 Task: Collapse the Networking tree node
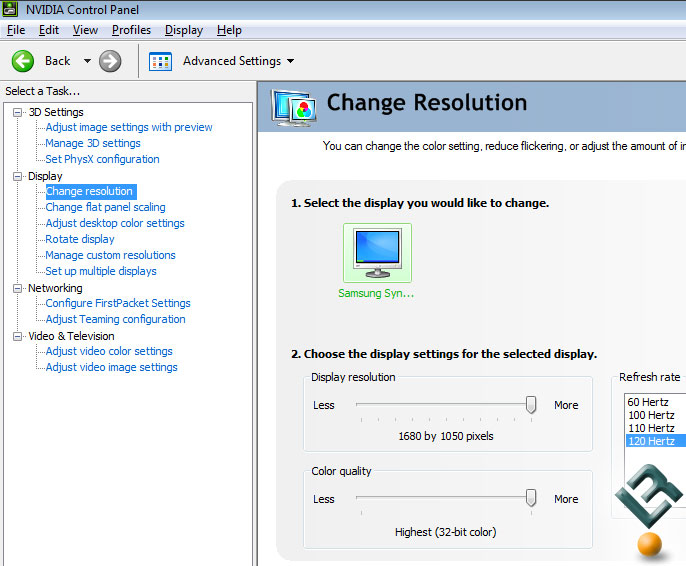[17, 288]
